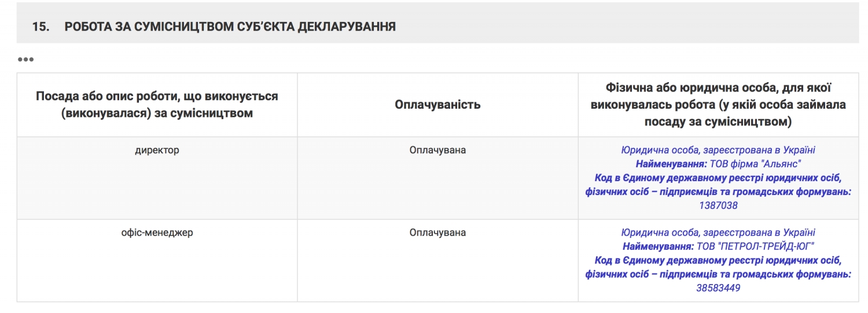
Task: Click the section title РОБОТА ЗА СУМІСНИЦТВОМ СУБ'ЄКТА ДЕКЛАРУВАННЯ
Action: [x=230, y=27]
